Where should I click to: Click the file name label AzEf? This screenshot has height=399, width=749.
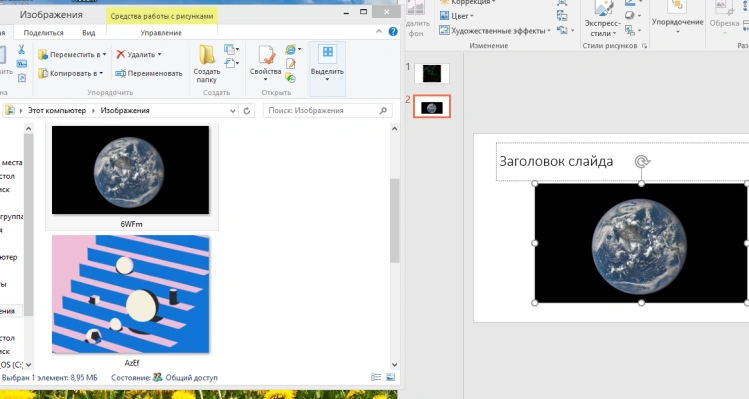pyautogui.click(x=131, y=363)
